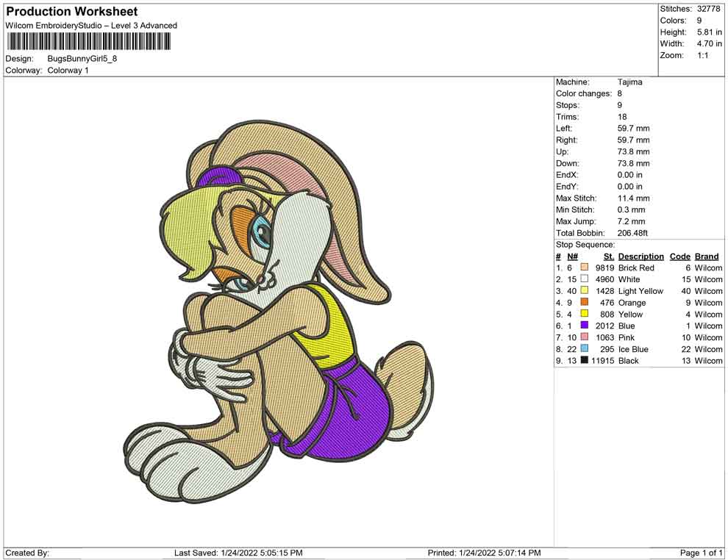Screen dimensions: 728x560
Task: Click the barcode under the worksheet title
Action: pyautogui.click(x=88, y=42)
